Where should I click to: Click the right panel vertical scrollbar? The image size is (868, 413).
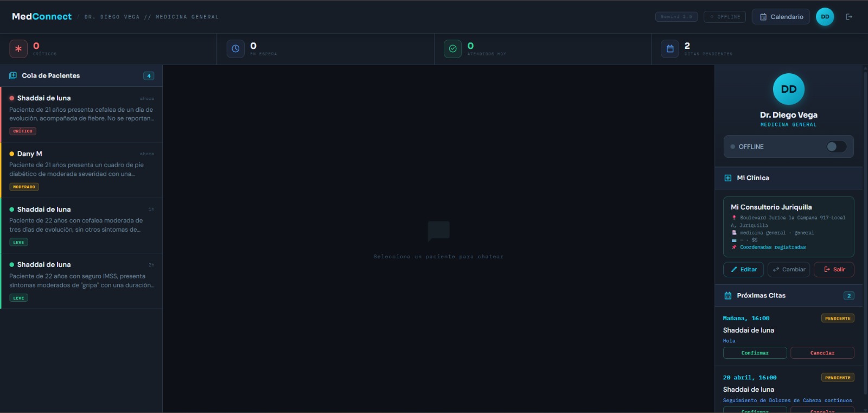(865, 233)
